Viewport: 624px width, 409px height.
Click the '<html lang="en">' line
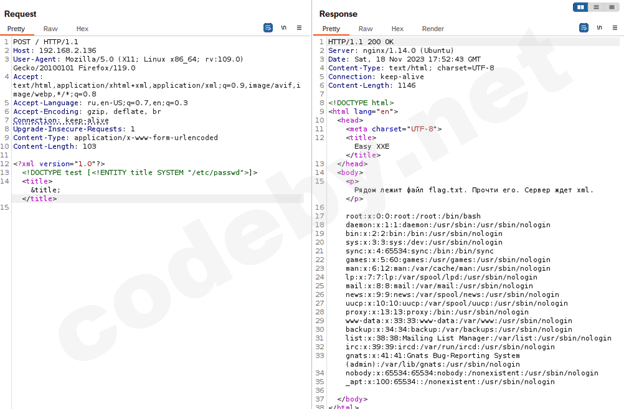pyautogui.click(x=363, y=112)
